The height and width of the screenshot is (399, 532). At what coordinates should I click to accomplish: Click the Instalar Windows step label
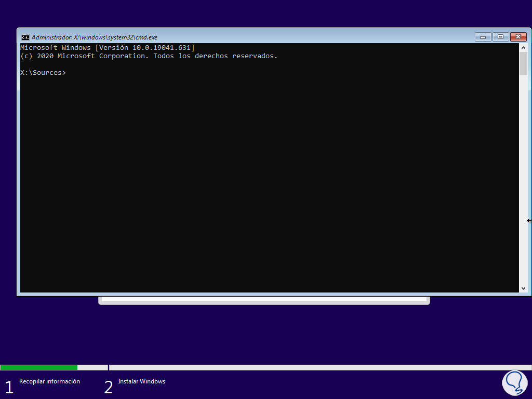(142, 381)
